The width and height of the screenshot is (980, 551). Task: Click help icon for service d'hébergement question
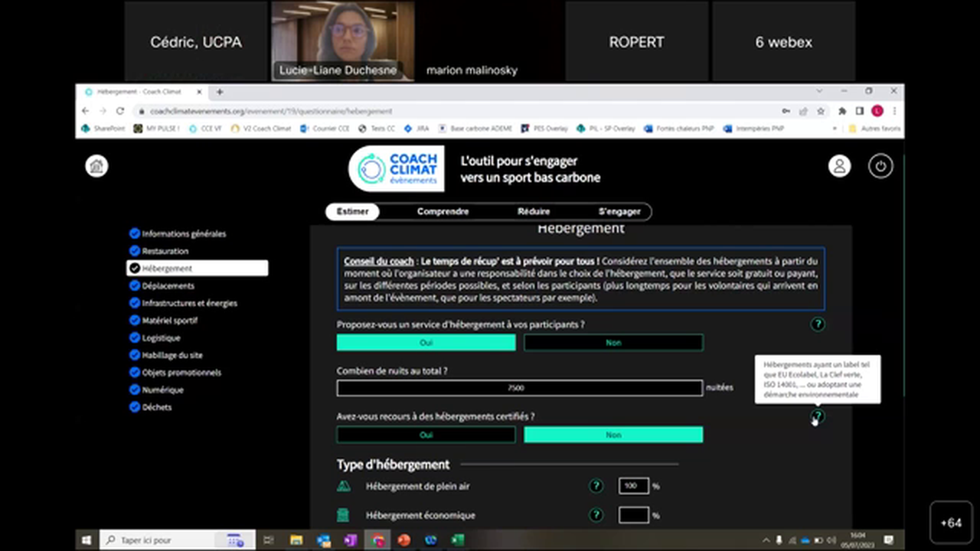(x=818, y=324)
